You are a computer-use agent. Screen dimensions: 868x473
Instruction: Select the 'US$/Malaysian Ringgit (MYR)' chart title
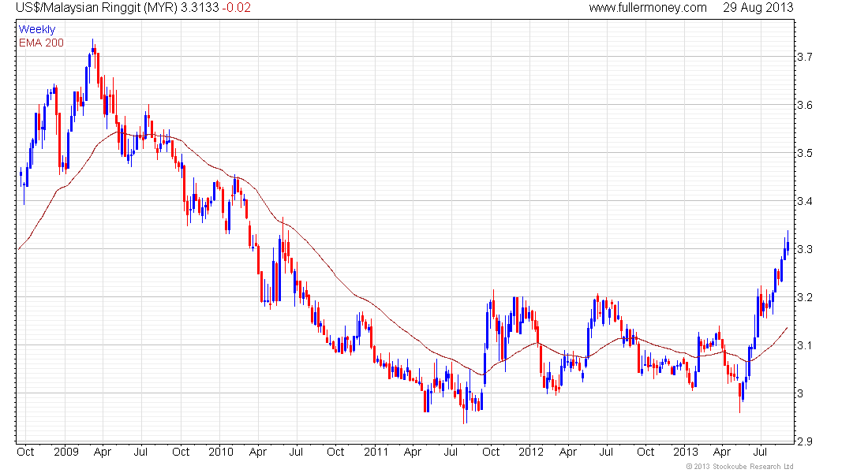point(96,8)
